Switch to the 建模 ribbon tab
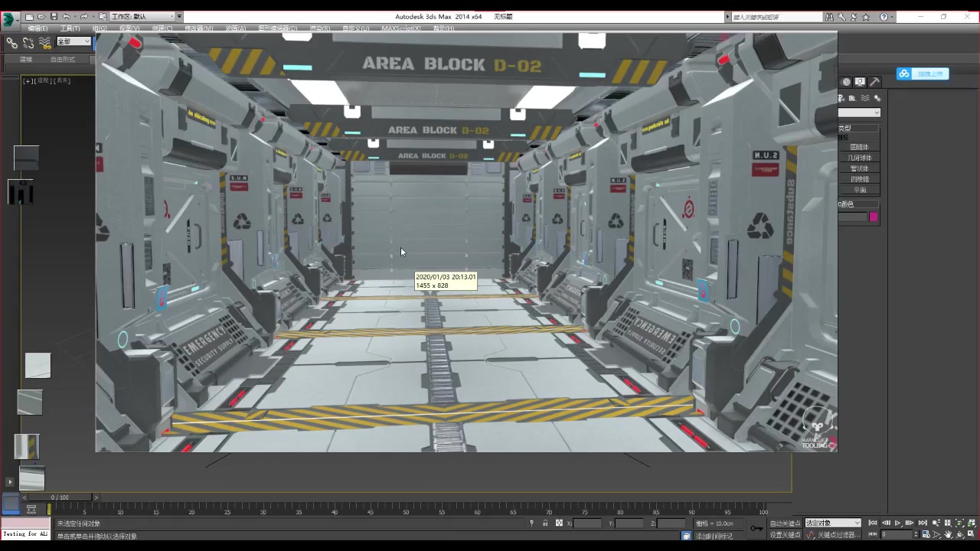Image resolution: width=980 pixels, height=551 pixels. click(26, 60)
